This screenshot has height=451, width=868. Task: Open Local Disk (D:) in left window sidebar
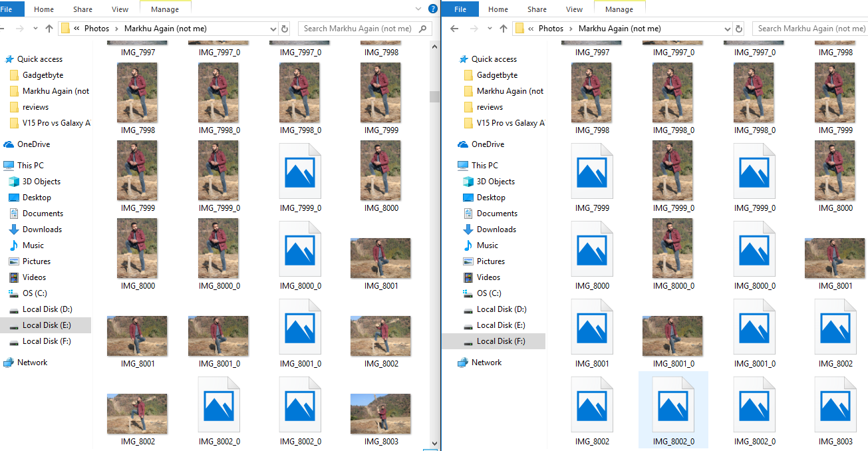point(40,309)
